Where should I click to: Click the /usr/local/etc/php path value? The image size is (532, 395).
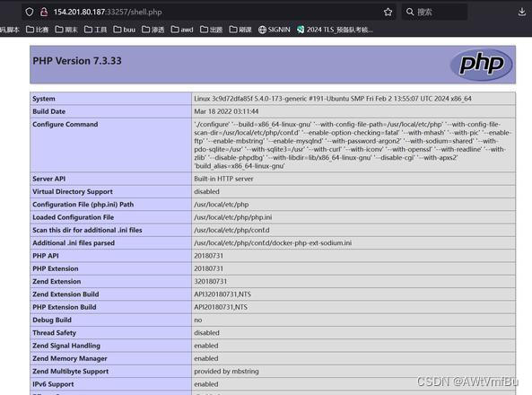(x=222, y=205)
